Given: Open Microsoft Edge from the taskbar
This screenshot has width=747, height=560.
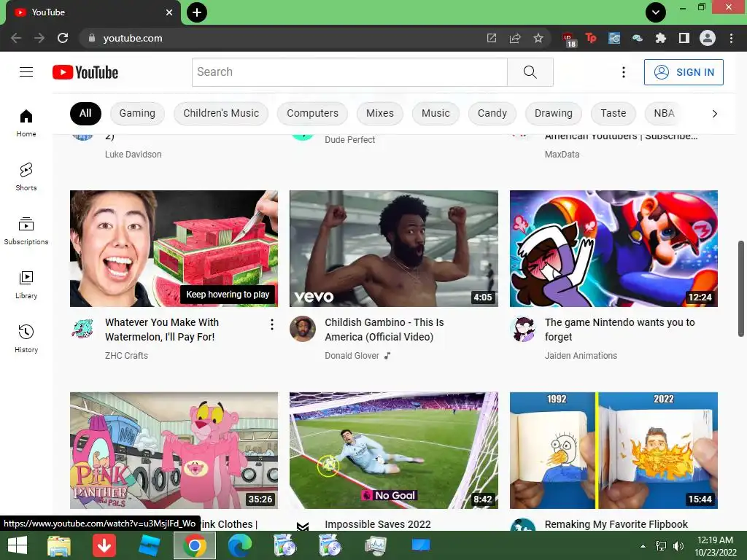Looking at the screenshot, I should click(239, 545).
